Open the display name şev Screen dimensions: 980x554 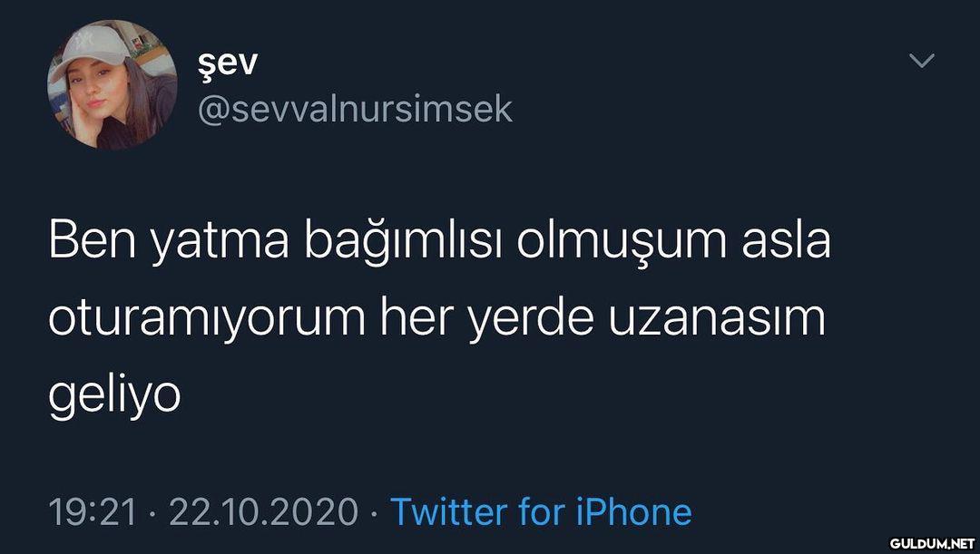[x=228, y=63]
